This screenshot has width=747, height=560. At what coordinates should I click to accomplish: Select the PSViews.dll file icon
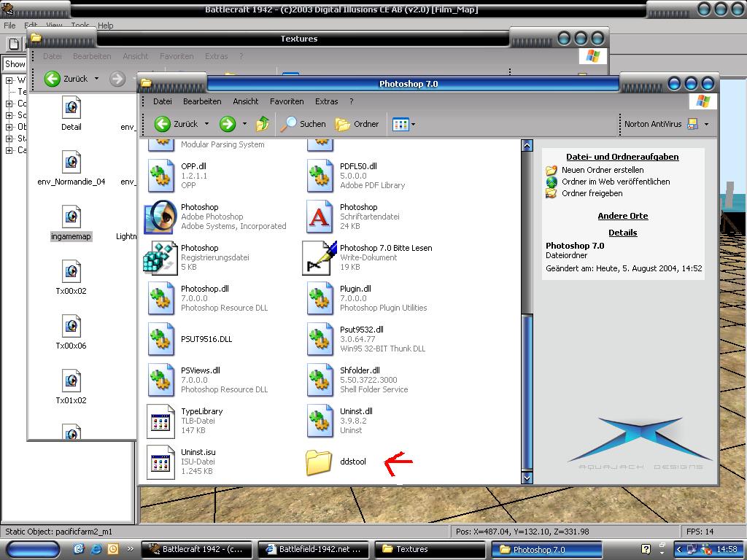pyautogui.click(x=160, y=380)
